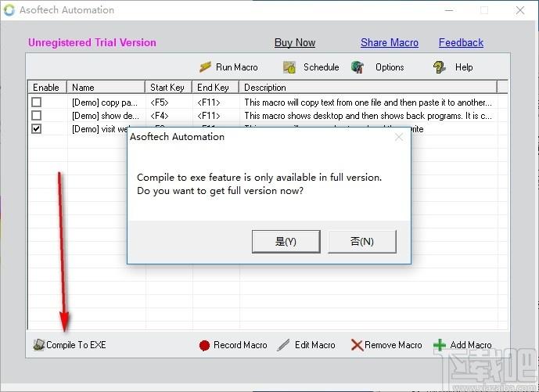Click the Unregistered Trial Version text
The height and width of the screenshot is (392, 539).
tap(92, 42)
